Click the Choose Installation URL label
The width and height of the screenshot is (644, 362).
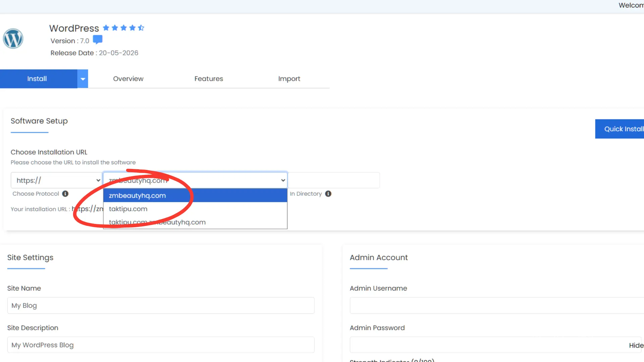point(49,152)
